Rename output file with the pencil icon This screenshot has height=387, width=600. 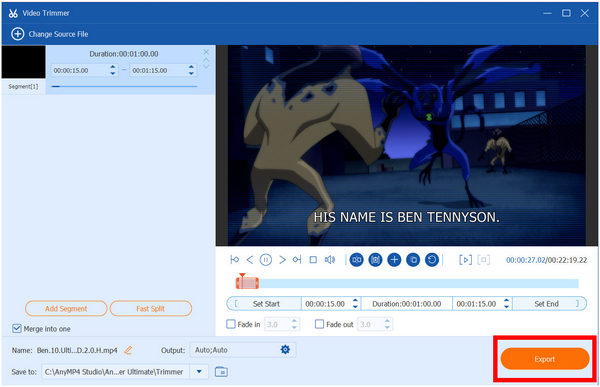click(128, 350)
